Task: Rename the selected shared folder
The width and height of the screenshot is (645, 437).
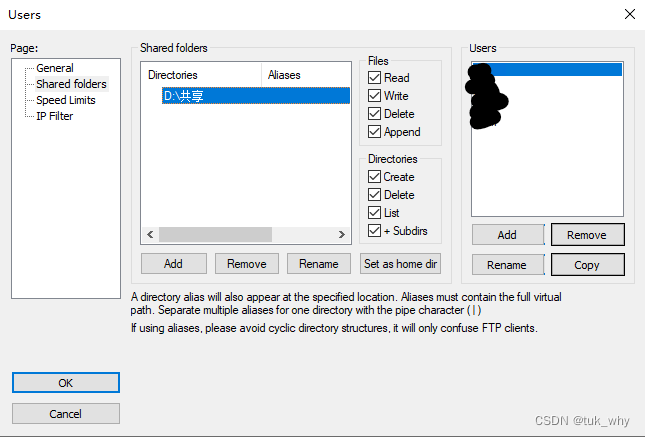Action: tap(319, 264)
